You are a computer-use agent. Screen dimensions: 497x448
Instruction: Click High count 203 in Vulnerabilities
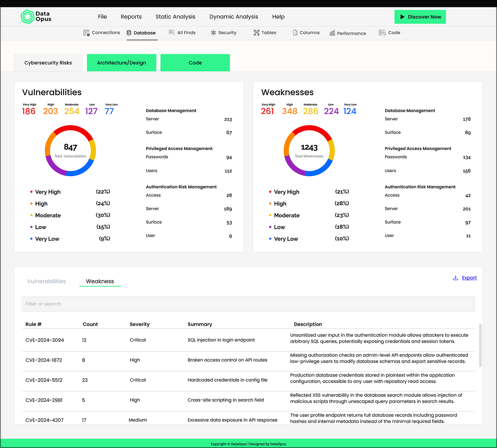51,111
